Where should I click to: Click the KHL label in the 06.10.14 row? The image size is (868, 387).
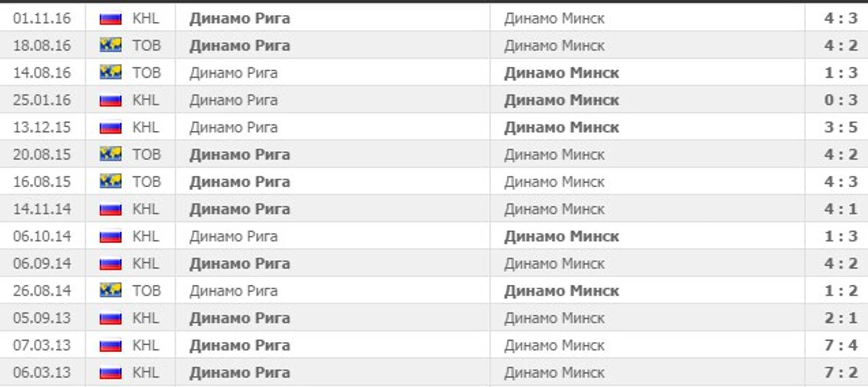tap(146, 237)
